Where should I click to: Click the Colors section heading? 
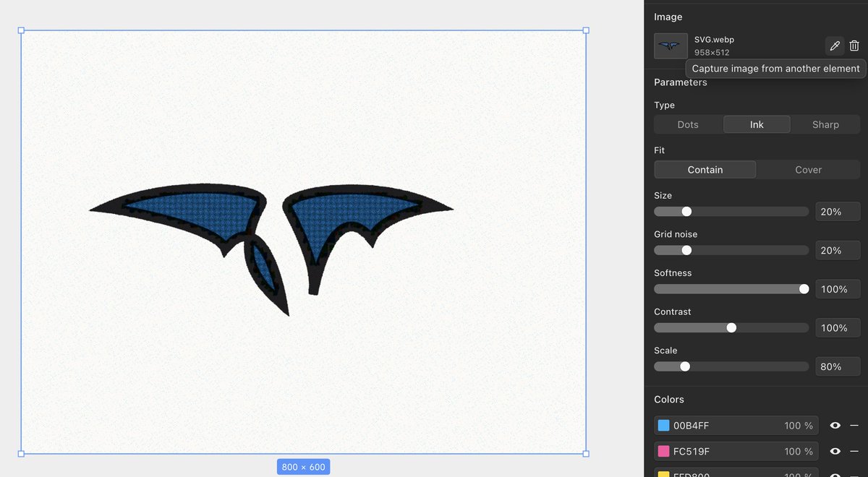tap(669, 400)
